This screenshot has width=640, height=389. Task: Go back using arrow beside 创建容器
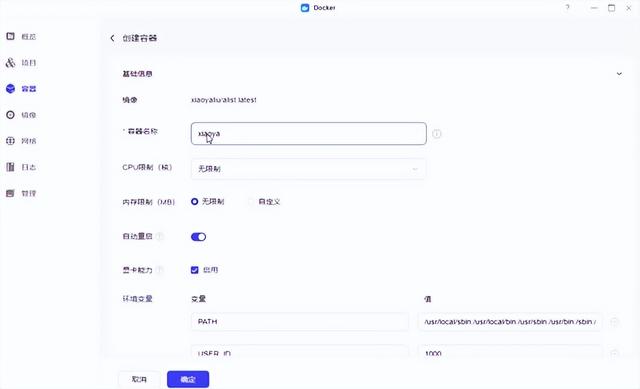[112, 38]
